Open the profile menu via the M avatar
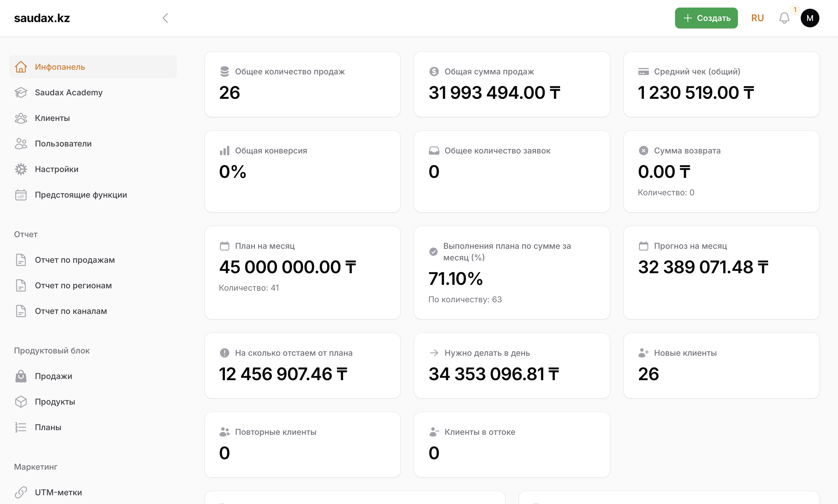This screenshot has height=504, width=838. 810,18
